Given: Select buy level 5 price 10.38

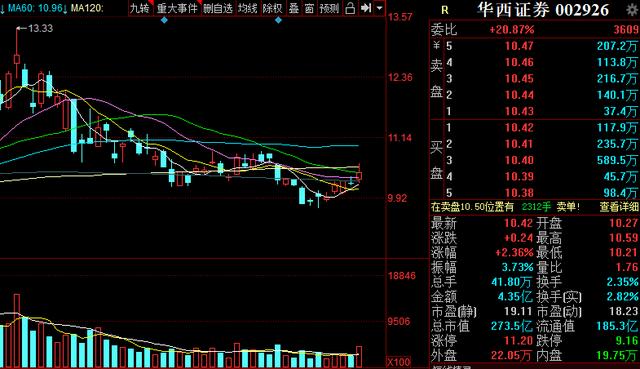Looking at the screenshot, I should tap(519, 193).
